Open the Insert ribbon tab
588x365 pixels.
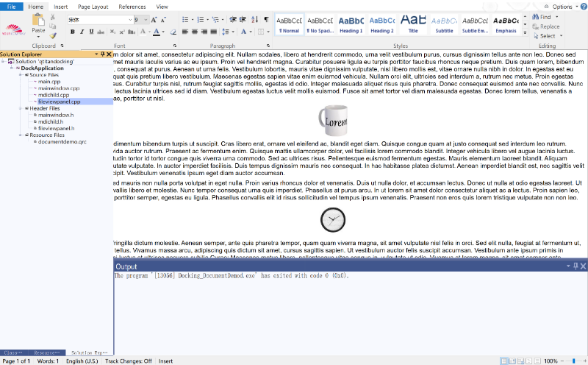(x=60, y=7)
